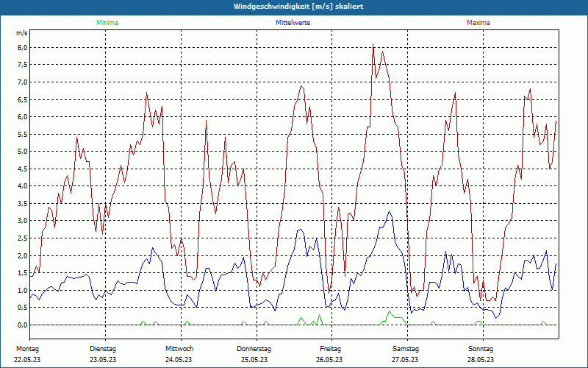Click the '2,5' y-axis value
588x368 pixels.
[x=23, y=238]
